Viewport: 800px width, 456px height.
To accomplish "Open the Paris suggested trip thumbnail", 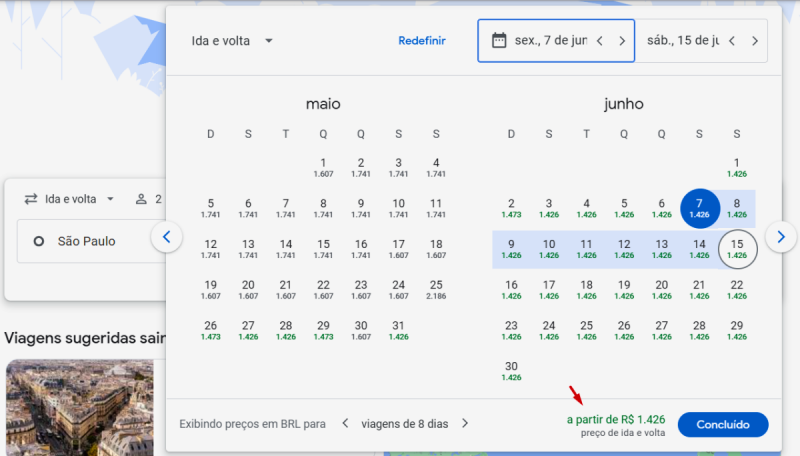I will coord(80,408).
